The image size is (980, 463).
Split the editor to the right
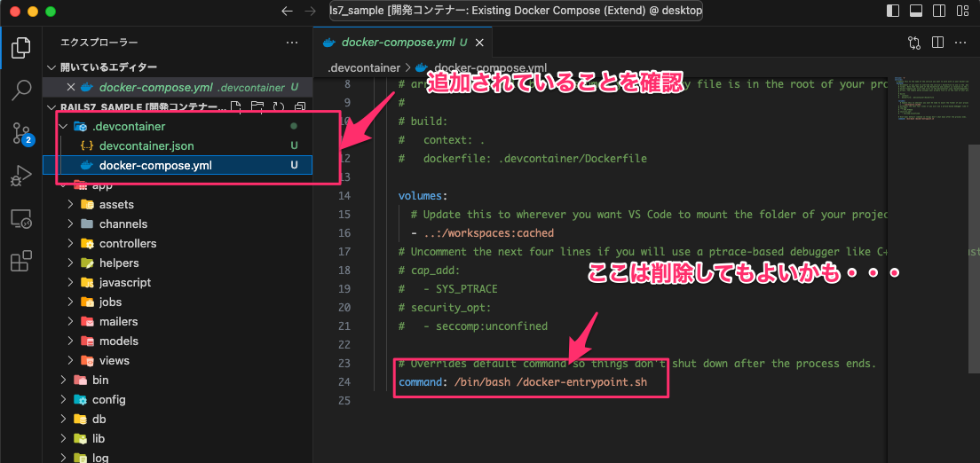[x=937, y=43]
